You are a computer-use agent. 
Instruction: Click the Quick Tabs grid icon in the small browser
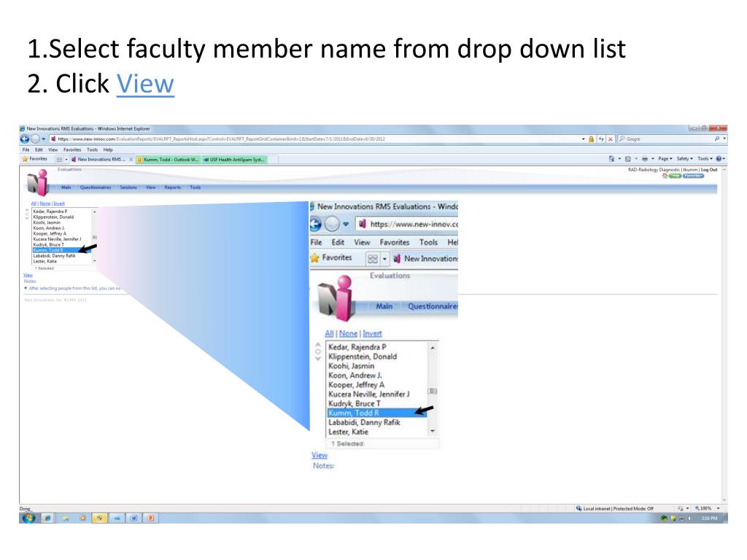(x=60, y=159)
